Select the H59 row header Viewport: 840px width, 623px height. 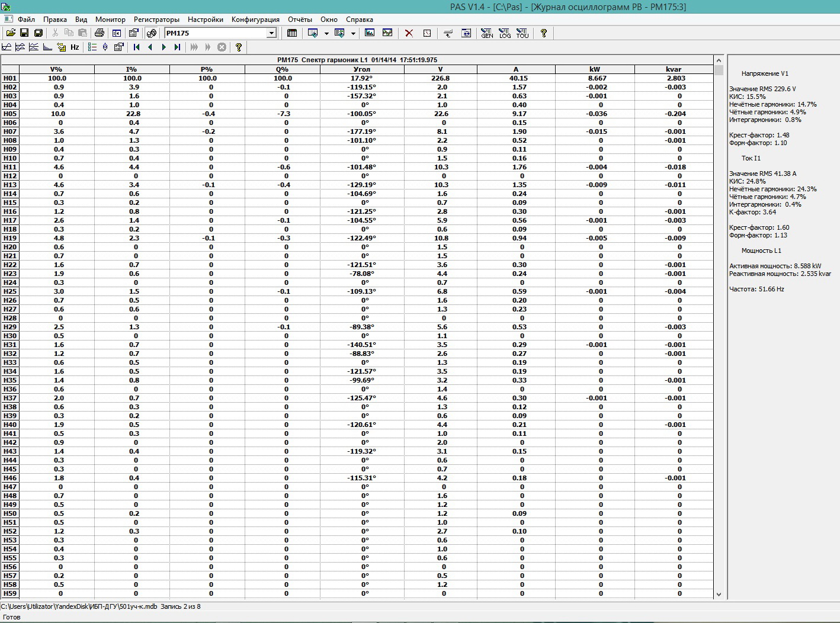point(10,593)
